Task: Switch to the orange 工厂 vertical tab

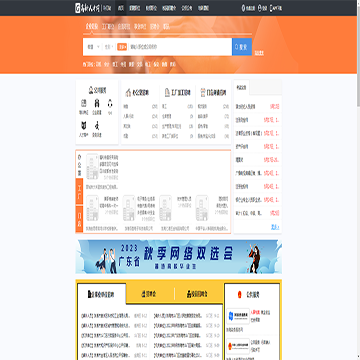Action: [79, 192]
